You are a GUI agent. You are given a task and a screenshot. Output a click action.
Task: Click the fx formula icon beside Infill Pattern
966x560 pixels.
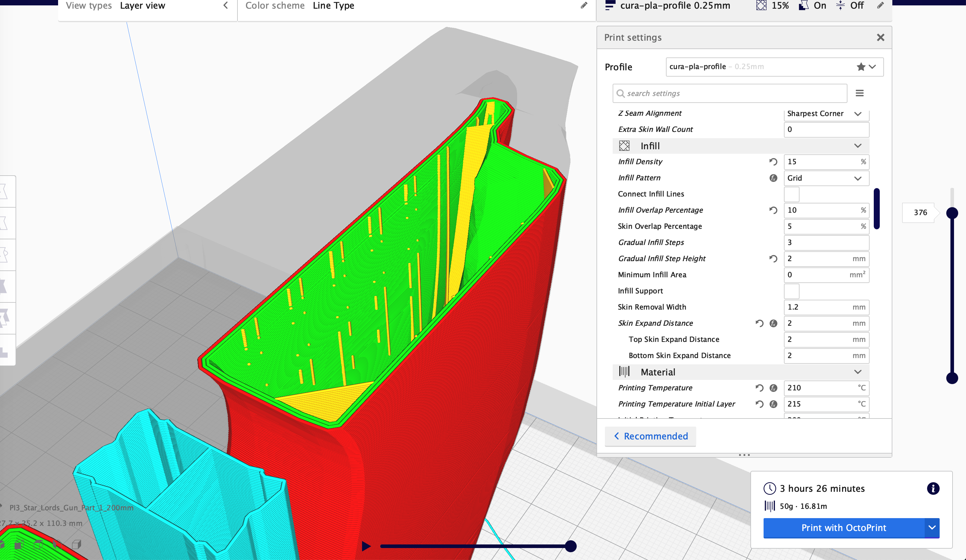(x=773, y=178)
